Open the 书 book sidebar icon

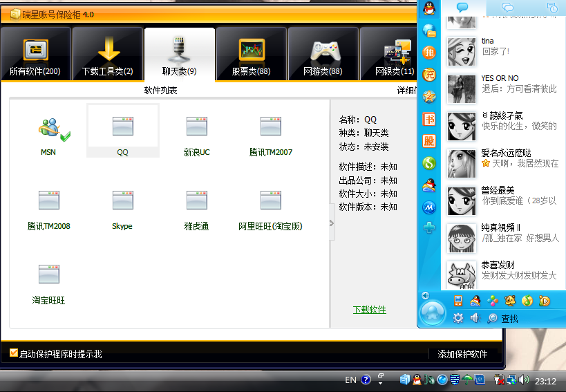[x=429, y=119]
